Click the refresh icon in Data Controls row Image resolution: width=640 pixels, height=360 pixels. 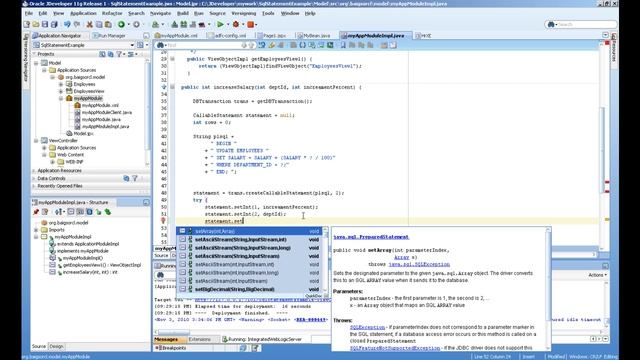(x=126, y=178)
